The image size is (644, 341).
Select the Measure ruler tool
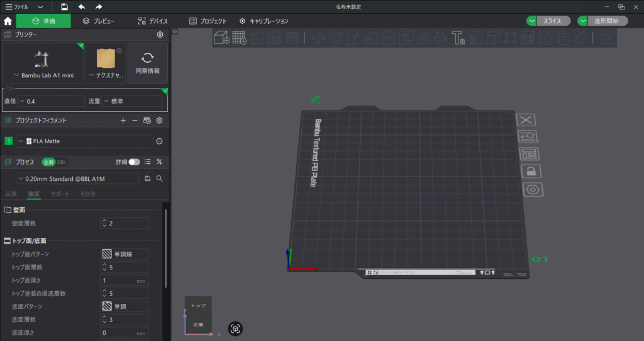pos(580,38)
